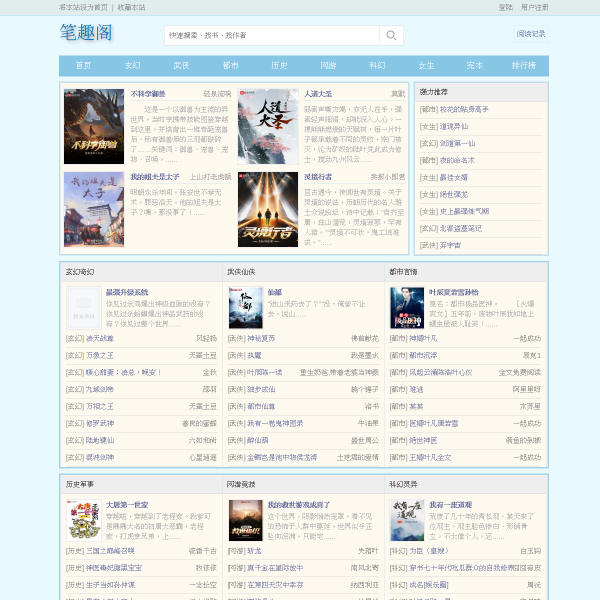Click 收藏本站 bookmark site link
Viewport: 600px width, 600px height.
(x=131, y=7)
